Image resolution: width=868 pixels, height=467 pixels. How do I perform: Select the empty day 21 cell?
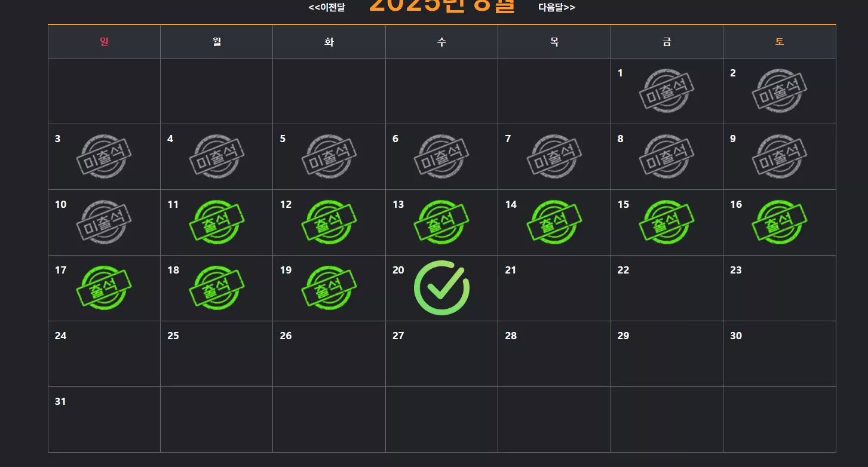pyautogui.click(x=554, y=288)
